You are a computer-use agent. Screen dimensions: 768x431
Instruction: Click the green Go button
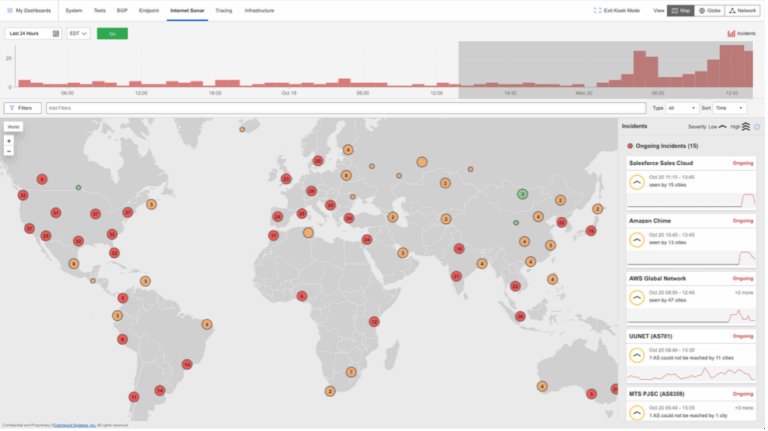(112, 34)
